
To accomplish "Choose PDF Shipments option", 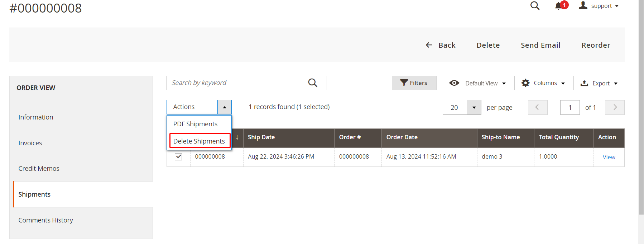I will point(195,124).
